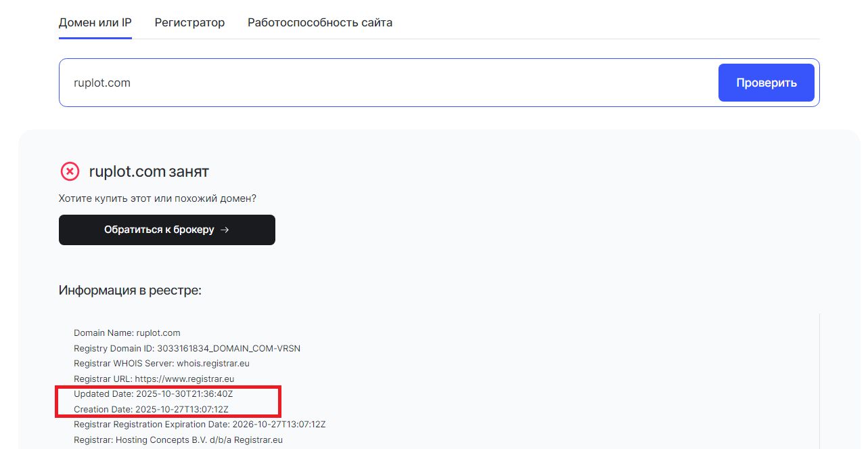Viewport: 868px width, 449px height.
Task: Click the "Хотите купить этот или похожий домен?" text
Action: 158,198
